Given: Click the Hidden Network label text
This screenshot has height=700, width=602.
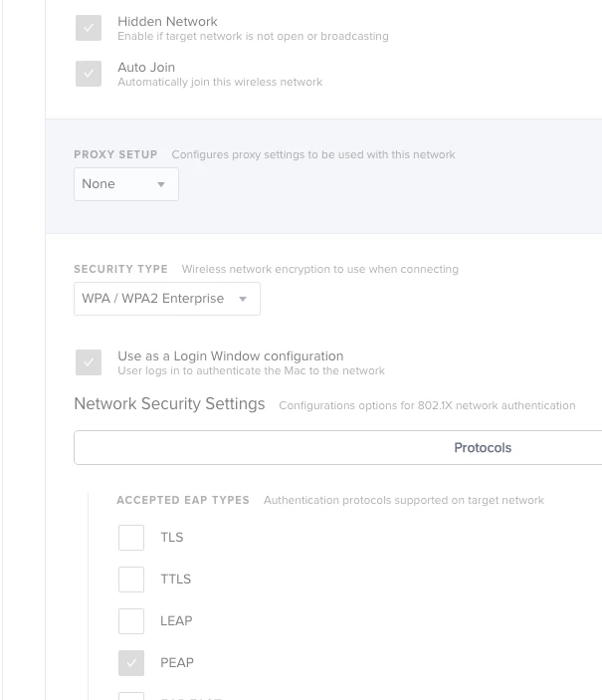Looking at the screenshot, I should click(x=167, y=21).
